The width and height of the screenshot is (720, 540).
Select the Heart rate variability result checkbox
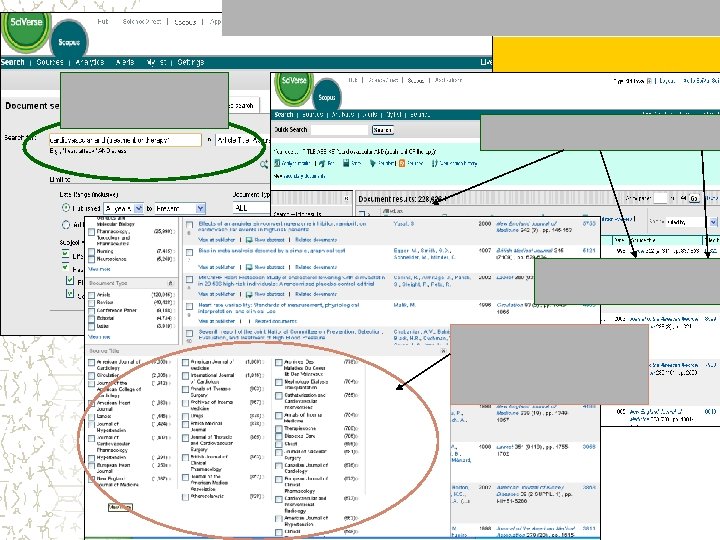(x=189, y=306)
